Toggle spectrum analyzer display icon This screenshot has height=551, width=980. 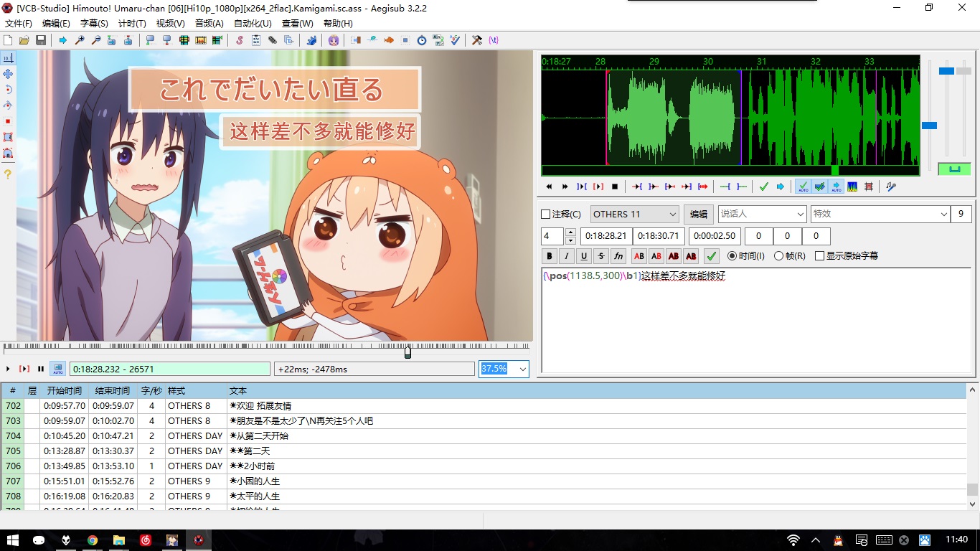[x=852, y=187]
